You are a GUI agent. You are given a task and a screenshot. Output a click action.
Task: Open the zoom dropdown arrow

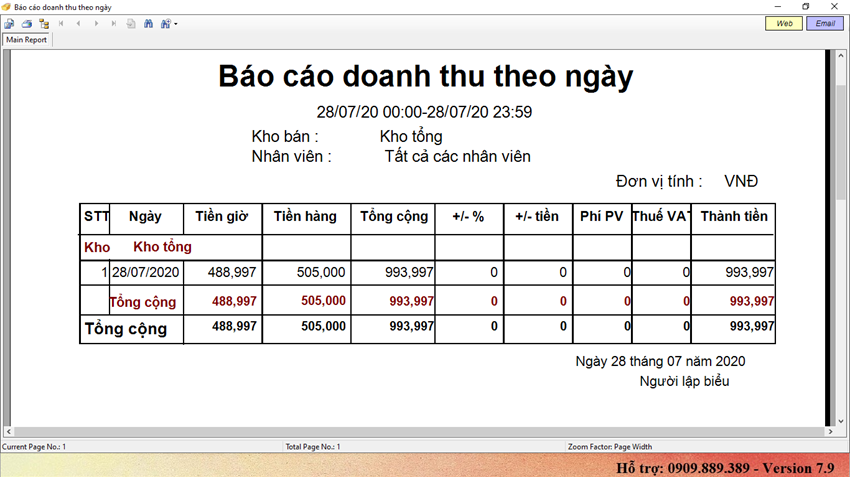(x=176, y=24)
